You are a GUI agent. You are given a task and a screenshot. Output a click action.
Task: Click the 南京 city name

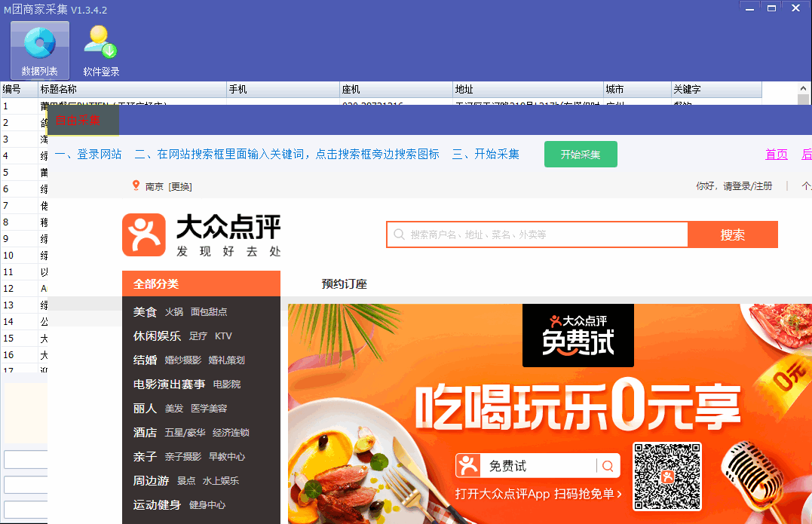pos(155,186)
